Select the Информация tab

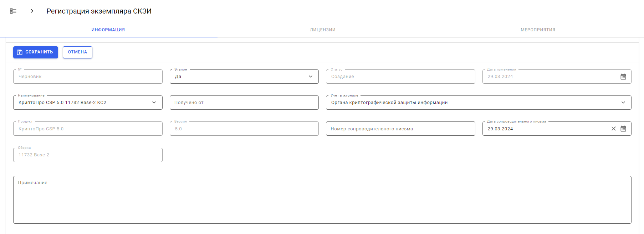tap(108, 30)
